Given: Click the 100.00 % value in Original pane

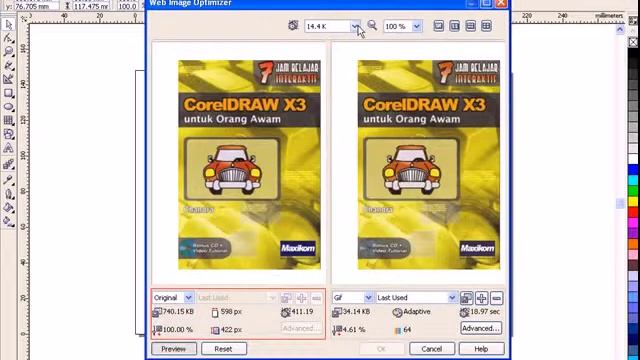Looking at the screenshot, I should click(178, 329).
